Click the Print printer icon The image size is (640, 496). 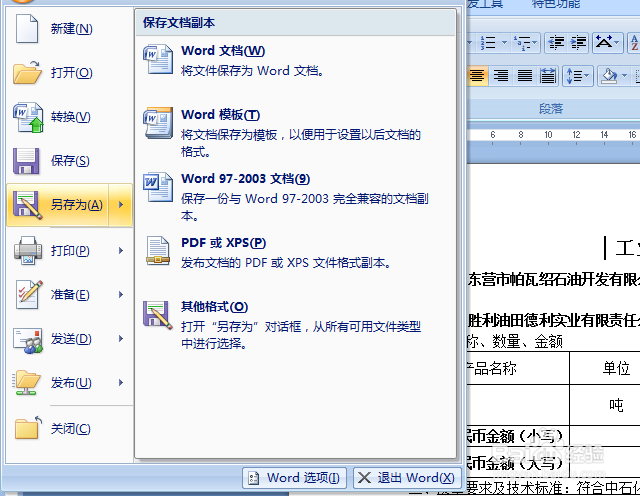coord(28,250)
